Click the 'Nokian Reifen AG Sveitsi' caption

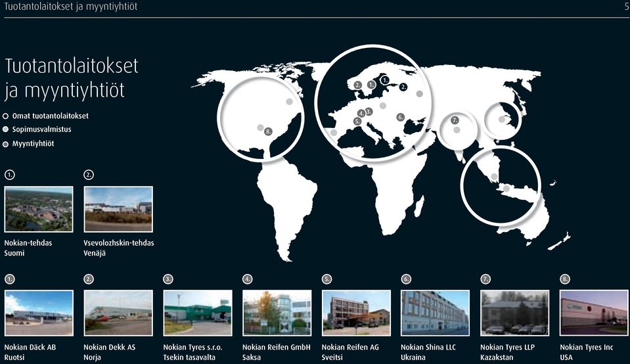coord(350,352)
